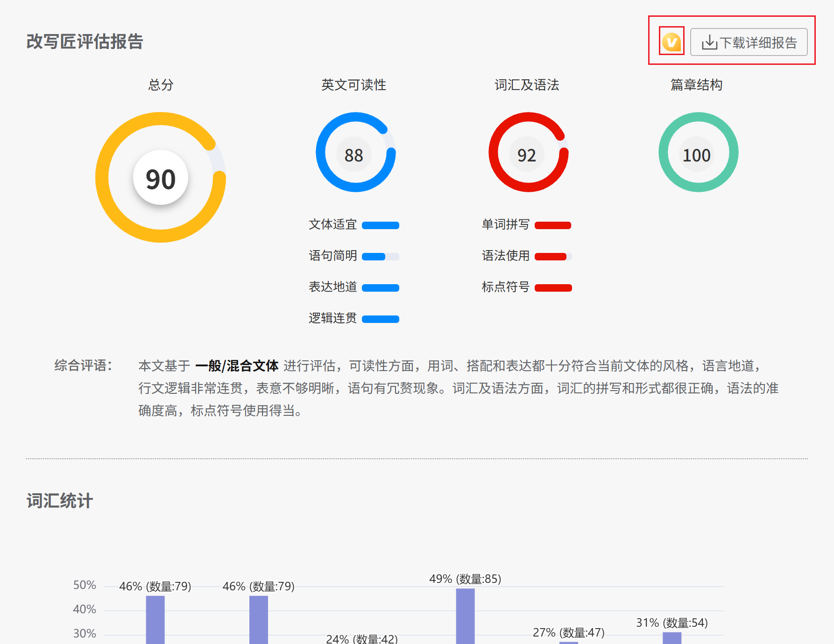
Task: Click the 逻辑连贯 progress bar
Action: (381, 319)
